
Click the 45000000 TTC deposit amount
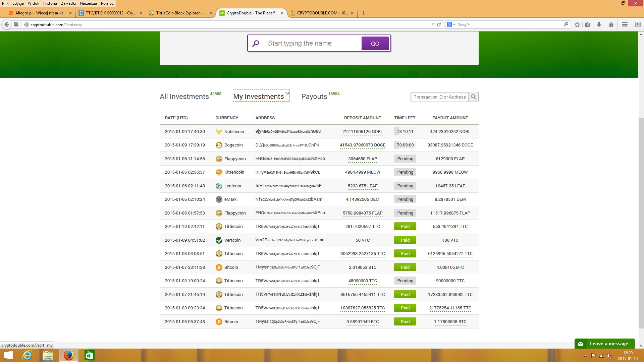coord(363,281)
